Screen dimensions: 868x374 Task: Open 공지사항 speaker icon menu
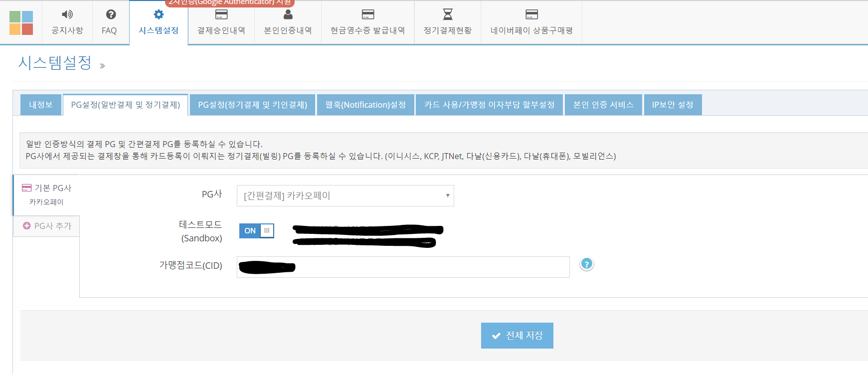[67, 22]
